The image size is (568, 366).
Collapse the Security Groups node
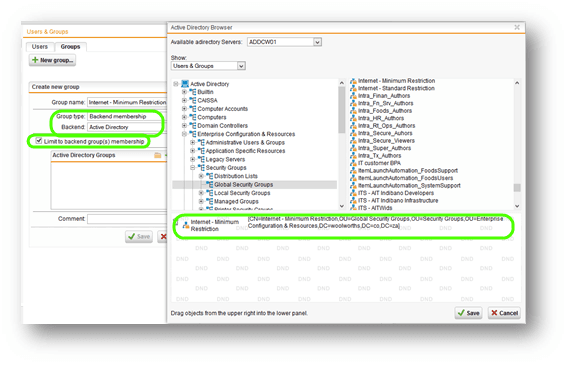193,168
